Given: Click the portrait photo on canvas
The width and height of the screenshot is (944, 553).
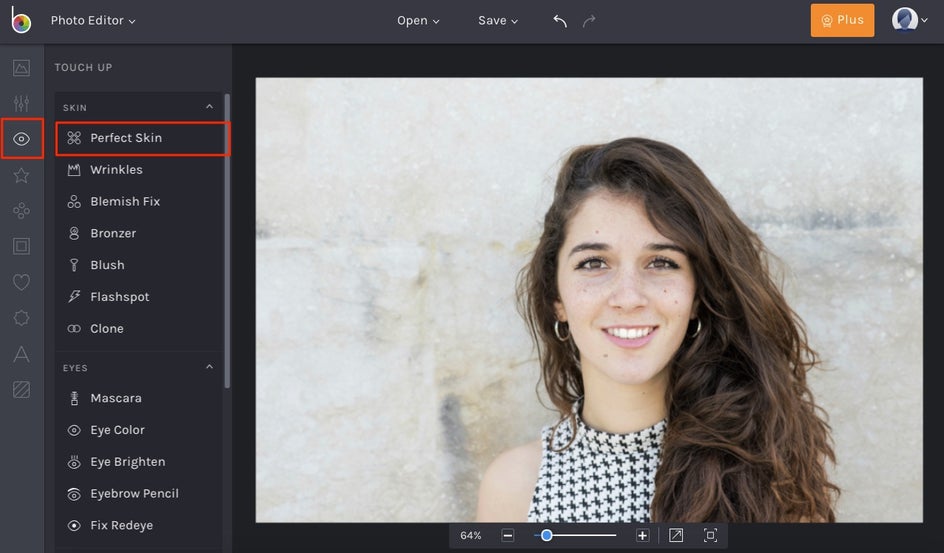Looking at the screenshot, I should (589, 300).
